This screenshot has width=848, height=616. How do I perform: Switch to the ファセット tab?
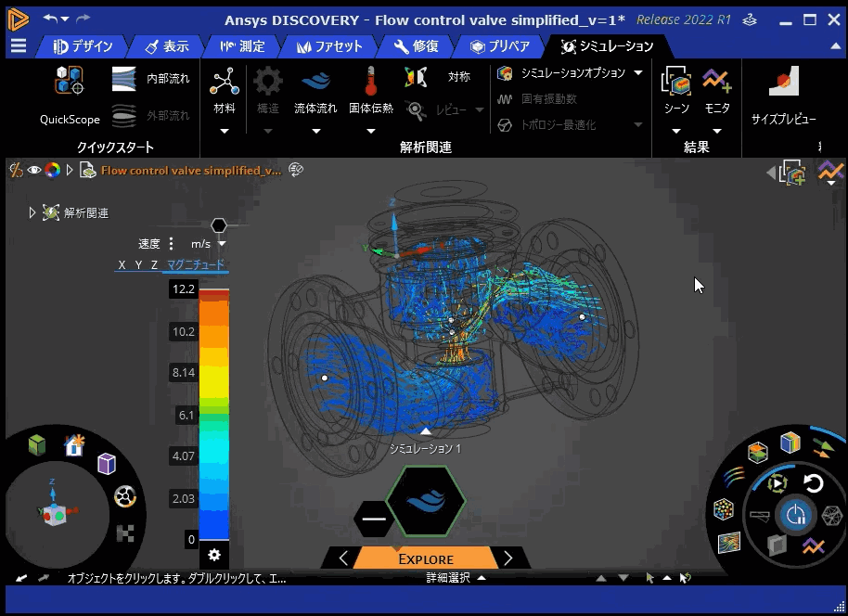[x=329, y=46]
